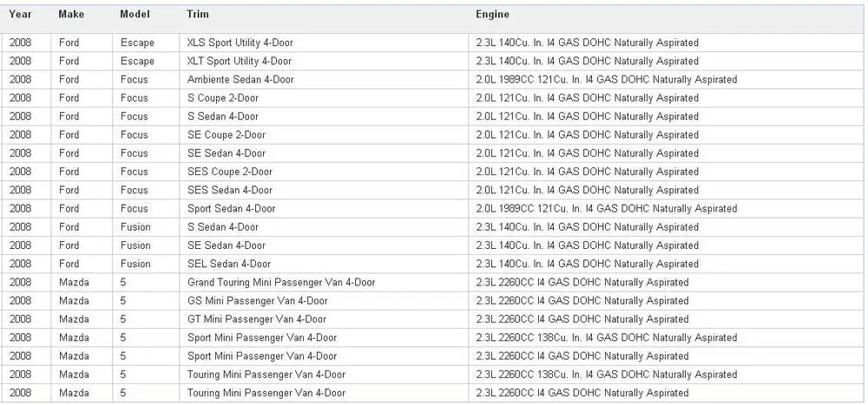Click the Fusion SEL Sedan 4-Door trim
The height and width of the screenshot is (405, 868).
(229, 264)
